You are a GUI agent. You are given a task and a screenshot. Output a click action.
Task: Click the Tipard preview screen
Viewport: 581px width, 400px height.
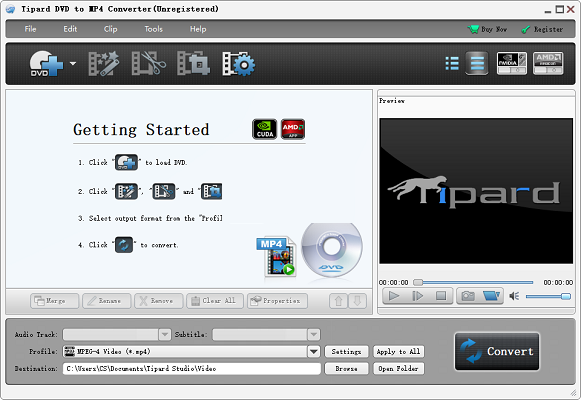tap(476, 191)
